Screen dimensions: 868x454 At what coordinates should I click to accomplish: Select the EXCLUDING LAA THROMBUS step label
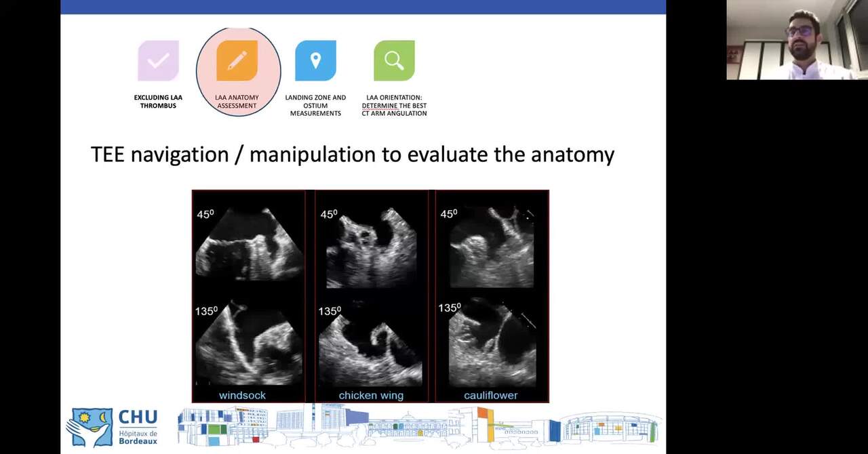coord(158,101)
